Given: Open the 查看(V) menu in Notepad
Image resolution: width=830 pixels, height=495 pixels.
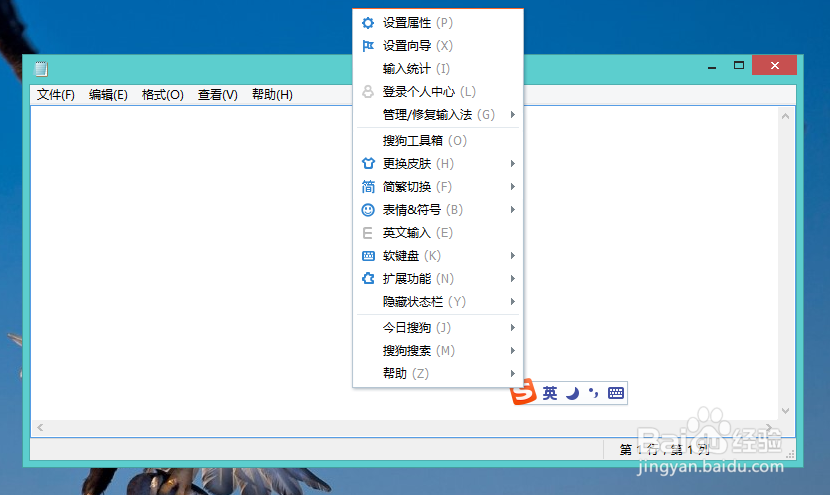Looking at the screenshot, I should point(218,95).
